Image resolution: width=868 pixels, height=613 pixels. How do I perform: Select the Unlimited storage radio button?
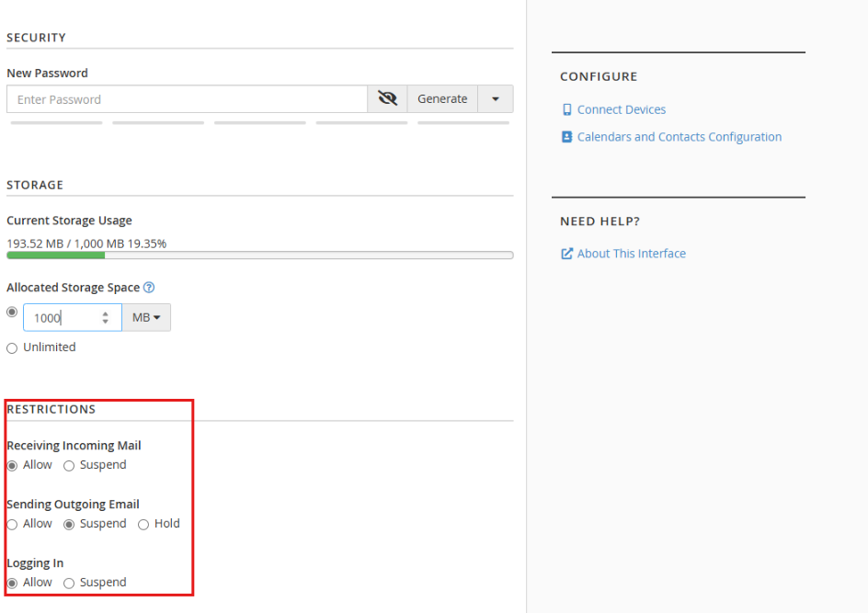12,348
